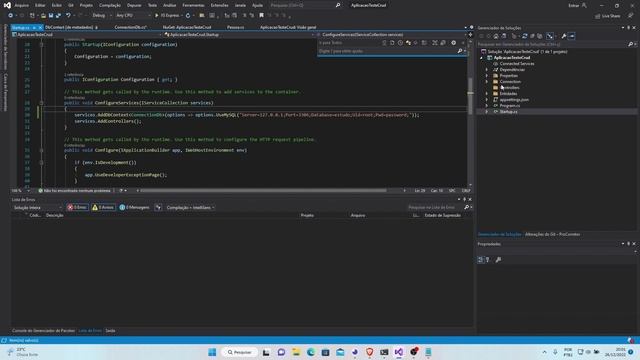Click the editor horizontal scrollbar
Image resolution: width=640 pixels, height=360 pixels.
tap(263, 191)
